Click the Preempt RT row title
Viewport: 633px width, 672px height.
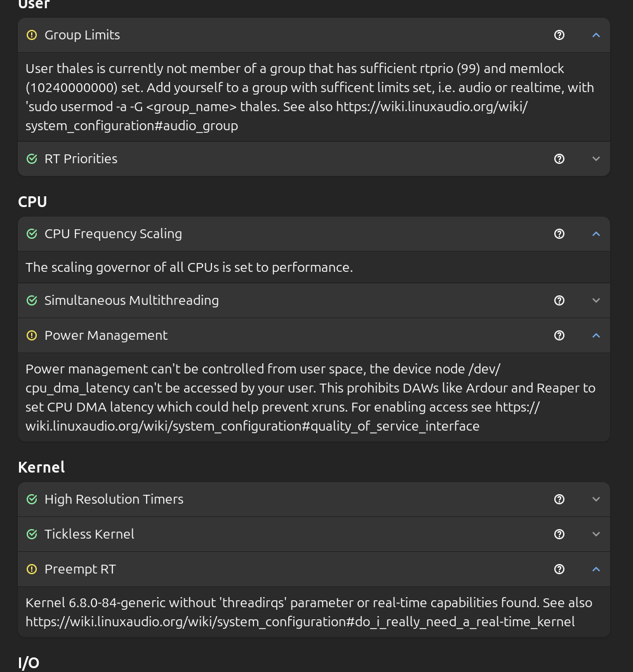point(80,569)
